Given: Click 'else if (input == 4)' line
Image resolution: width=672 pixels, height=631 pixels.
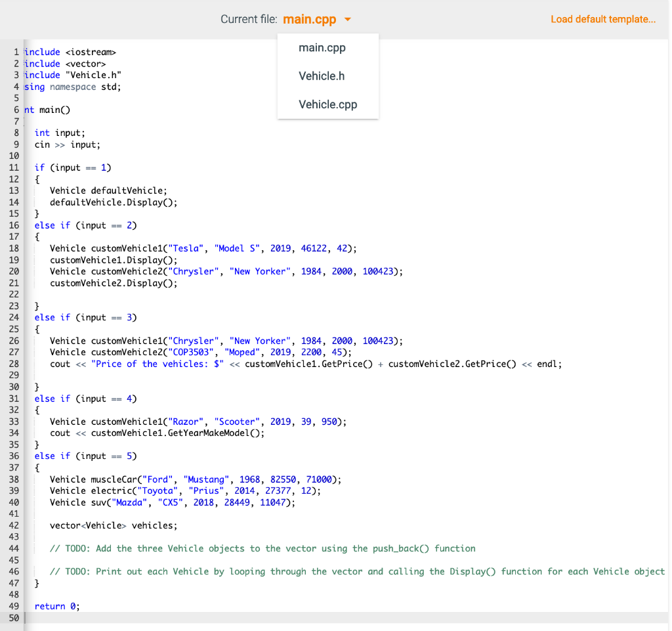Looking at the screenshot, I should point(86,399).
